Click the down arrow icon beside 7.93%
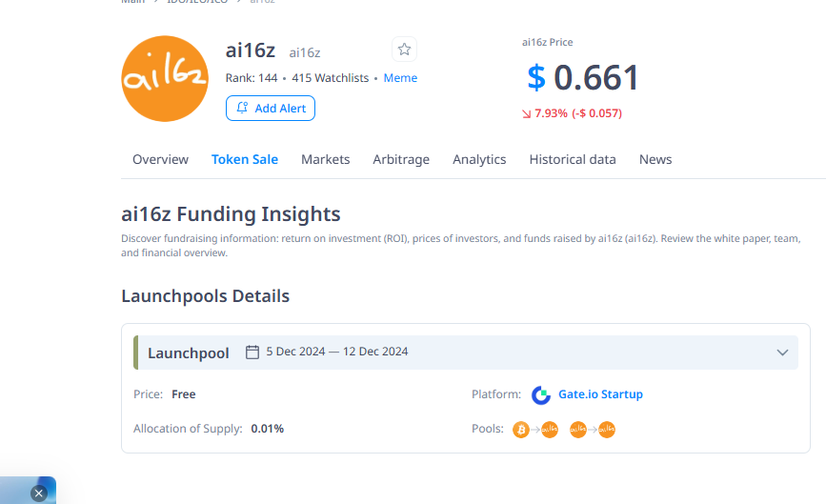Image resolution: width=826 pixels, height=504 pixels. [x=526, y=113]
